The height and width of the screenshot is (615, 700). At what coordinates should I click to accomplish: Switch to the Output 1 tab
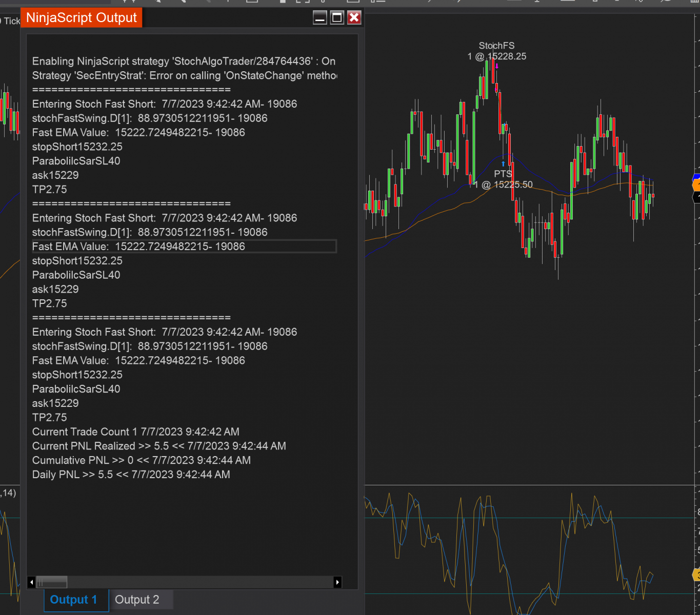point(76,600)
